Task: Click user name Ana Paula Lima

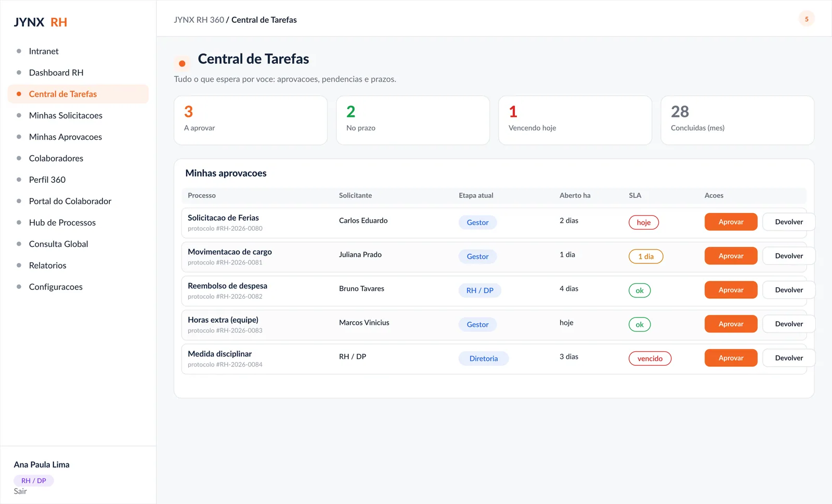Action: pyautogui.click(x=42, y=465)
